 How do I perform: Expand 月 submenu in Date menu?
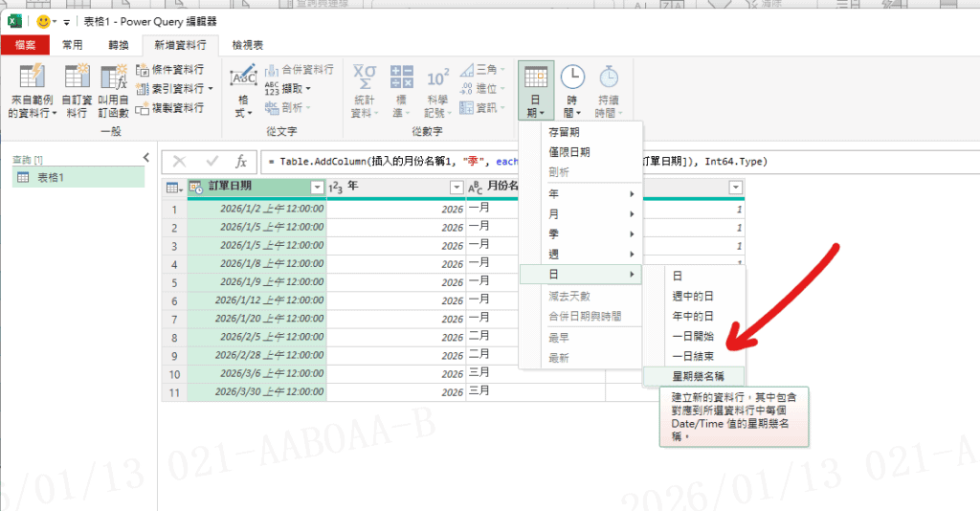[581, 213]
